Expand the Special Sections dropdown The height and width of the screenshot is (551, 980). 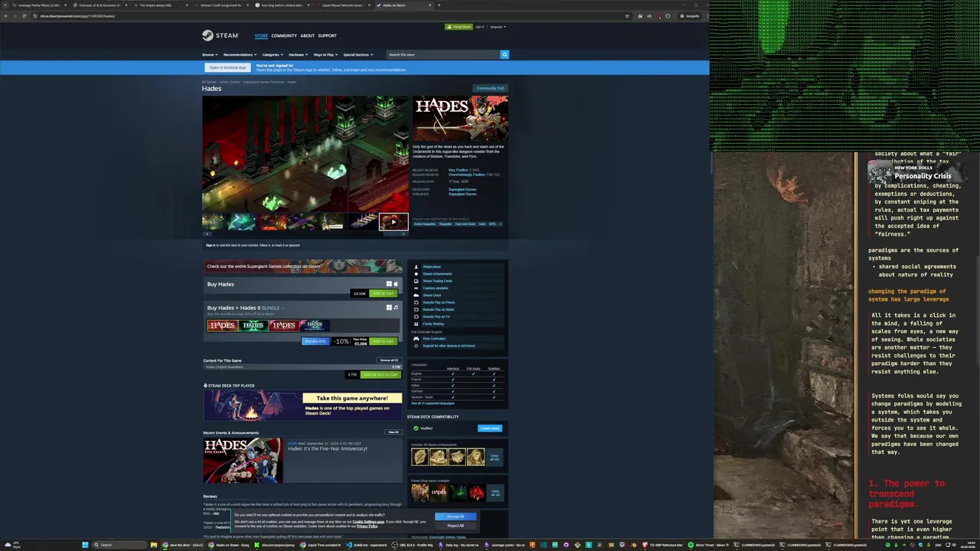[358, 54]
